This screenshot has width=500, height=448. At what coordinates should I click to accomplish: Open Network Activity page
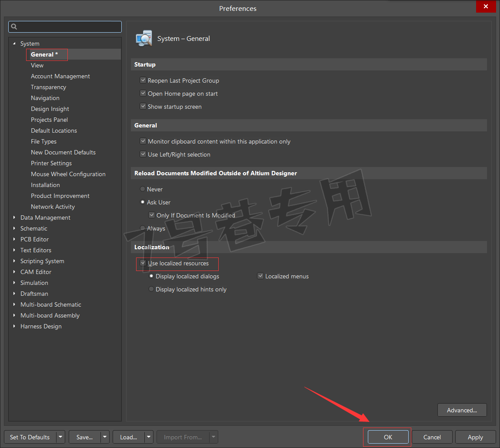click(x=53, y=207)
